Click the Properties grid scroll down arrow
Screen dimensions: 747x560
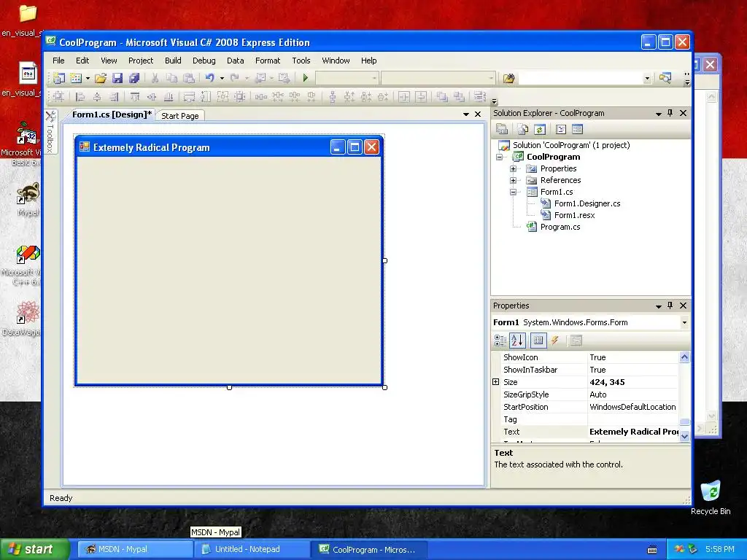point(684,436)
